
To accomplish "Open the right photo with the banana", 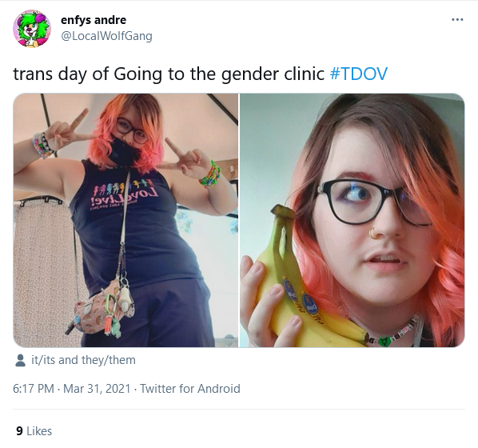I will 352,220.
